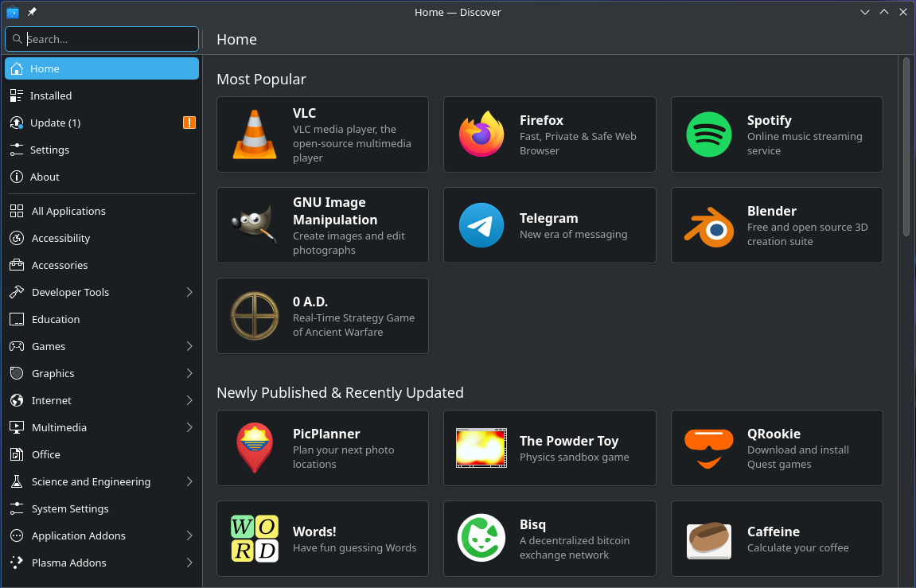Viewport: 916px width, 588px height.
Task: Open the PicPlanner app card
Action: click(322, 448)
